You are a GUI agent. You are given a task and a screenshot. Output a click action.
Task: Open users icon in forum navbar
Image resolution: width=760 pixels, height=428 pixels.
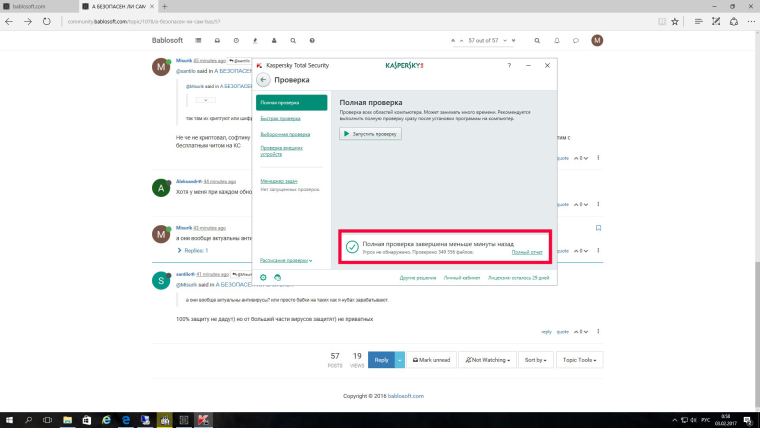(274, 41)
